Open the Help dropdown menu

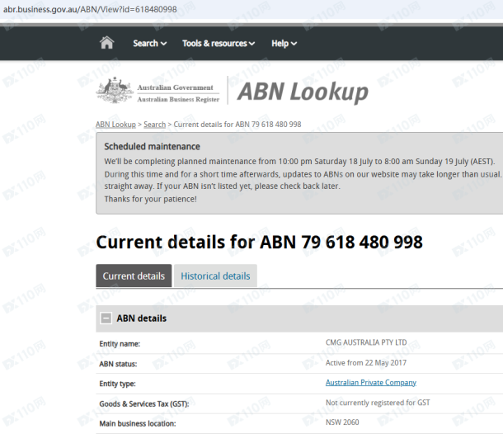pyautogui.click(x=284, y=44)
